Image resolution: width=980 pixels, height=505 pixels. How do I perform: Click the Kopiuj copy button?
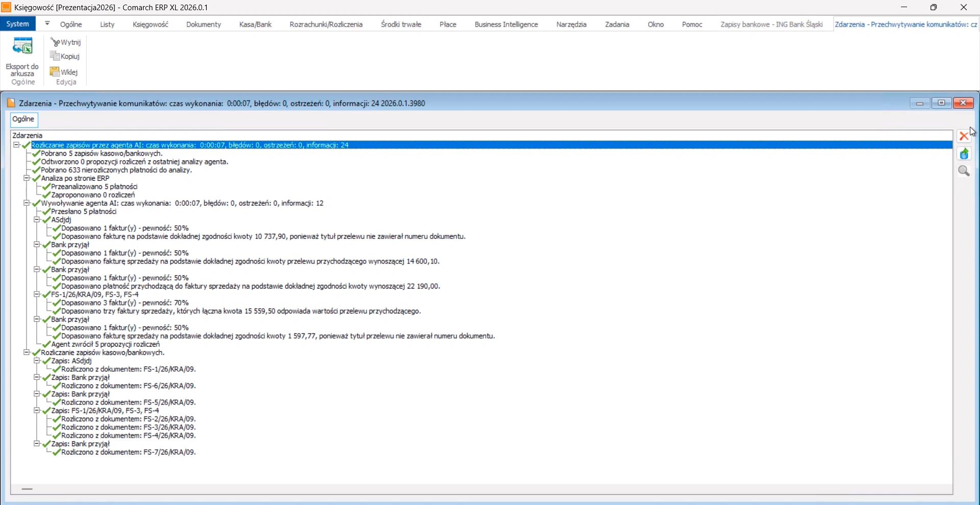coord(65,56)
